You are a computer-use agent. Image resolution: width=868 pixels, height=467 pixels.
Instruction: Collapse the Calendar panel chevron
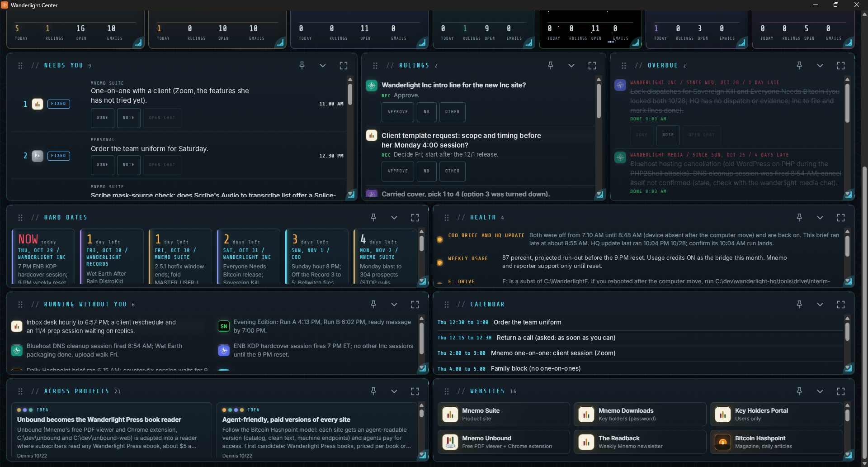(x=820, y=305)
